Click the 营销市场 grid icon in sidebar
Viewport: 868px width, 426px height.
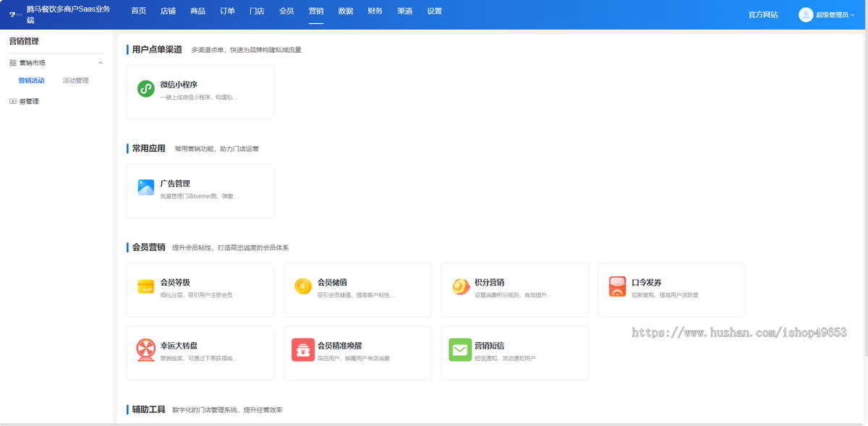click(12, 63)
